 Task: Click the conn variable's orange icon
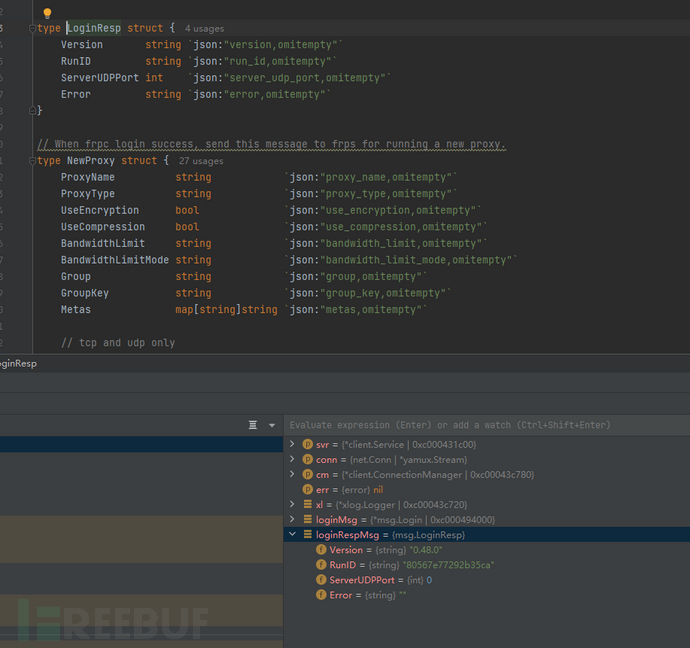tap(307, 459)
